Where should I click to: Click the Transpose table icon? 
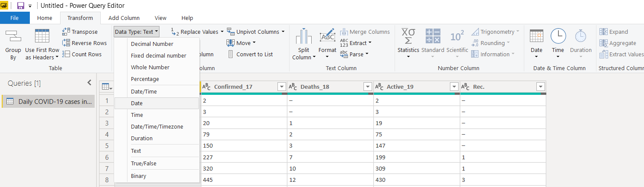pos(66,32)
